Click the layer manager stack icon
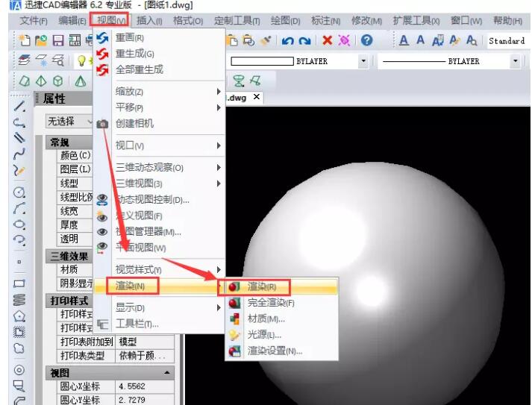532x405 pixels. 24,60
